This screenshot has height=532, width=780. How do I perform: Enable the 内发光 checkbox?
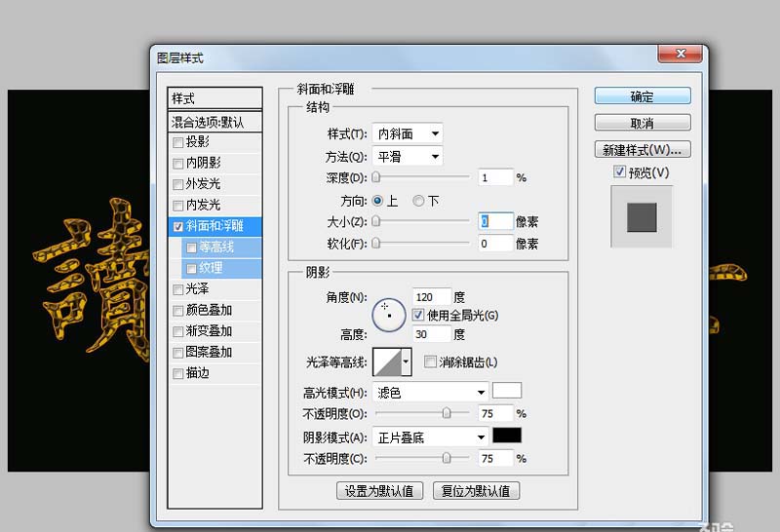coord(177,206)
